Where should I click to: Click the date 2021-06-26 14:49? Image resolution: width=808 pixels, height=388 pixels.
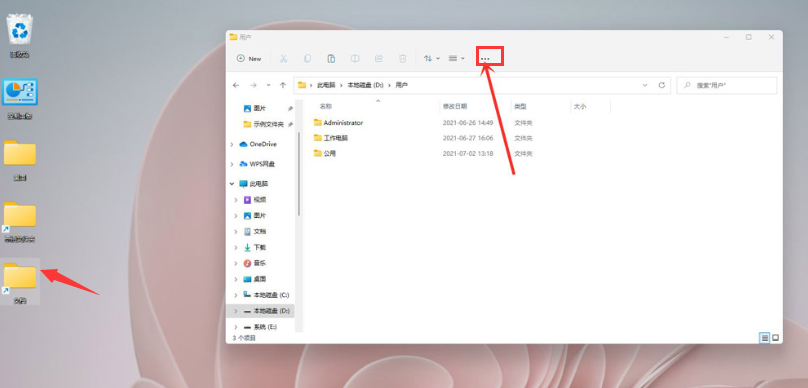(x=468, y=123)
